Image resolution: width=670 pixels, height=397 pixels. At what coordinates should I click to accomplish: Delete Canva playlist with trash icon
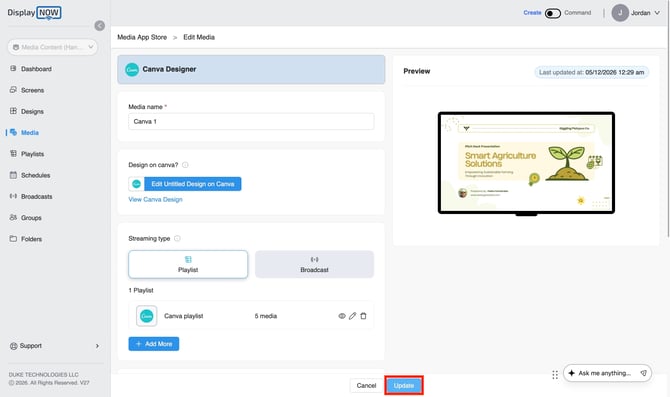coord(363,316)
